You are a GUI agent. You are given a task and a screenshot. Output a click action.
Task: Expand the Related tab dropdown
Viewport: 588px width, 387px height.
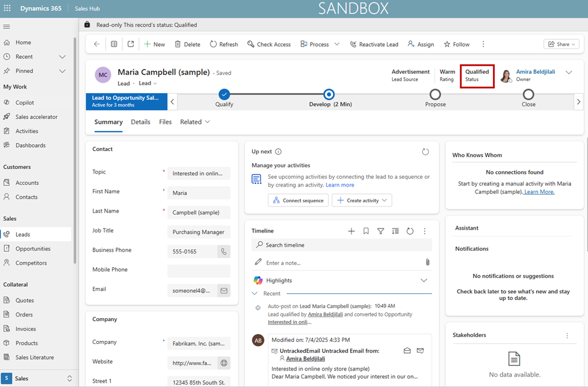click(x=195, y=122)
